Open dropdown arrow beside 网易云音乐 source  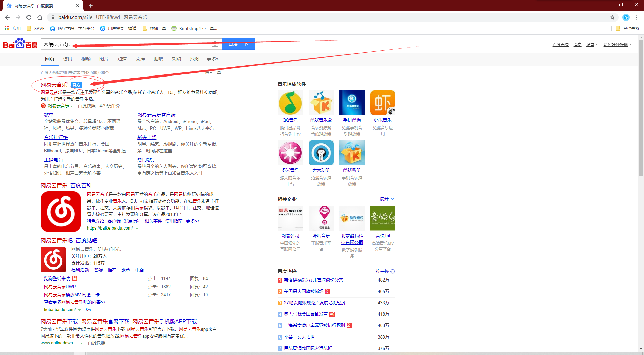[72, 106]
